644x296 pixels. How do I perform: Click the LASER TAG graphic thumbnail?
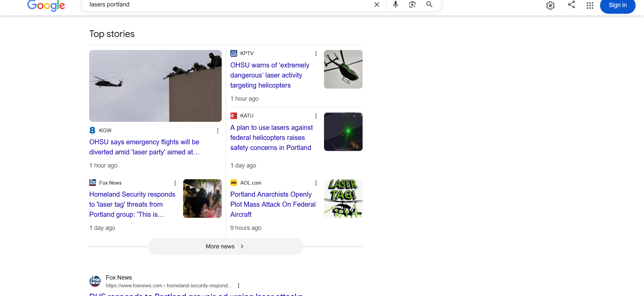[x=343, y=198]
